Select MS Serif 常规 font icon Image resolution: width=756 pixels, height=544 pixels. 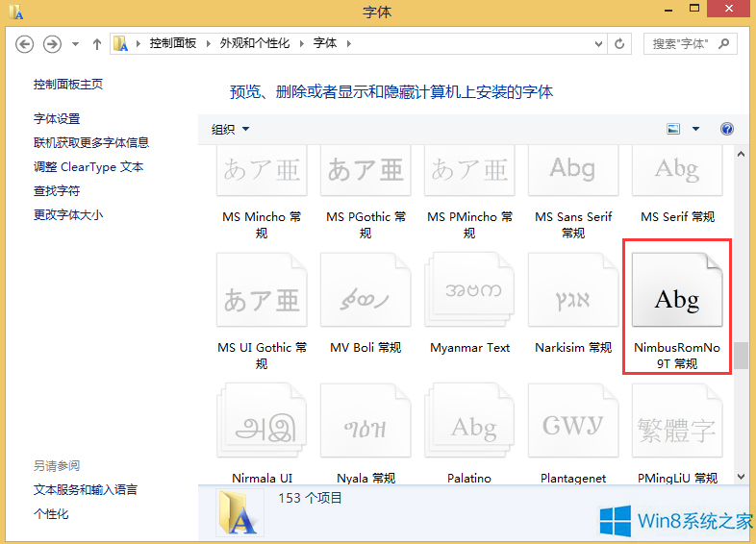tap(677, 170)
